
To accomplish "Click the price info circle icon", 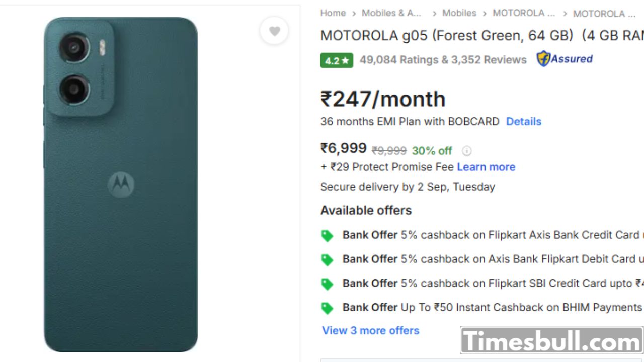I will click(x=467, y=151).
